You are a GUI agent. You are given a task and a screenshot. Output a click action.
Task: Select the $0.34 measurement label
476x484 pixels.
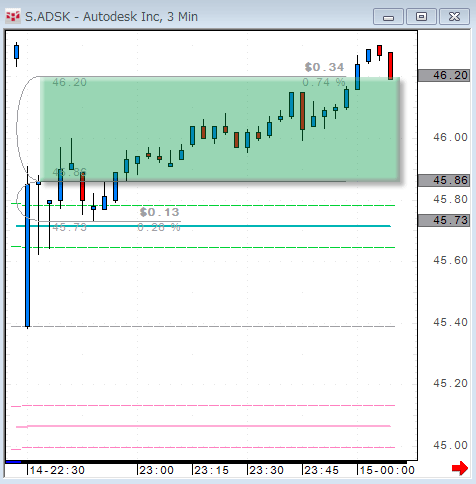[x=324, y=67]
